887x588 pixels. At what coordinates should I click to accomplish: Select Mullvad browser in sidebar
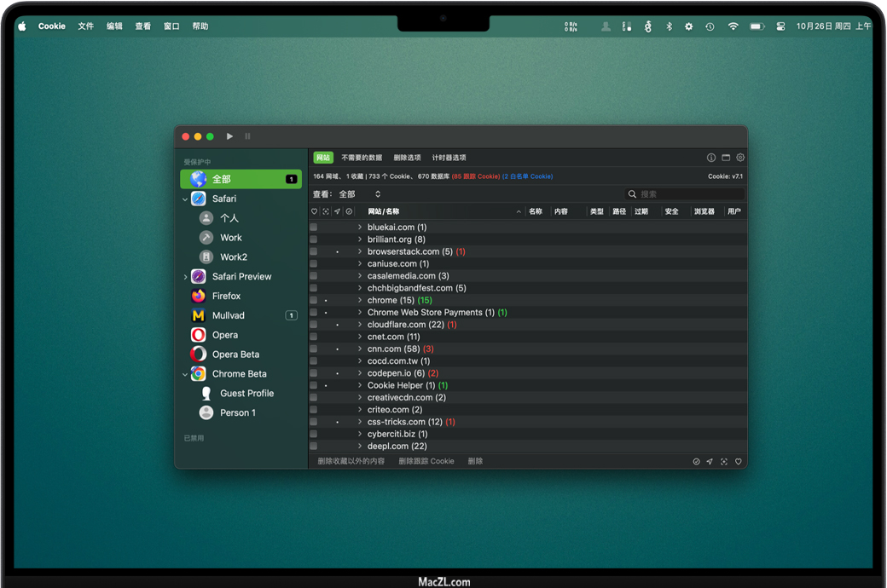(228, 315)
